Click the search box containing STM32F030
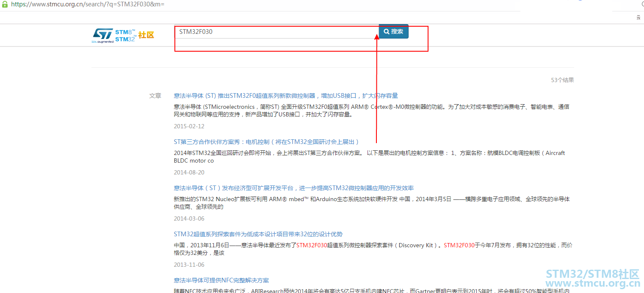Screen dimensions: 644x293 277,32
